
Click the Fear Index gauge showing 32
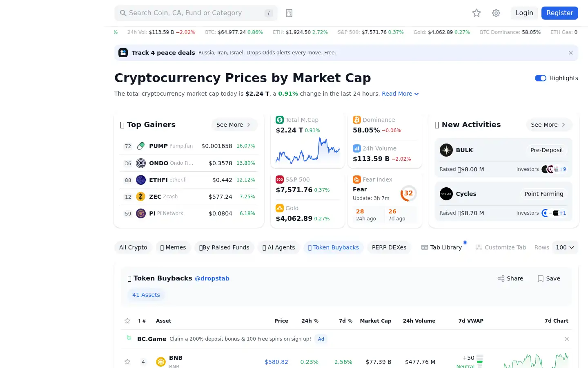pyautogui.click(x=408, y=193)
